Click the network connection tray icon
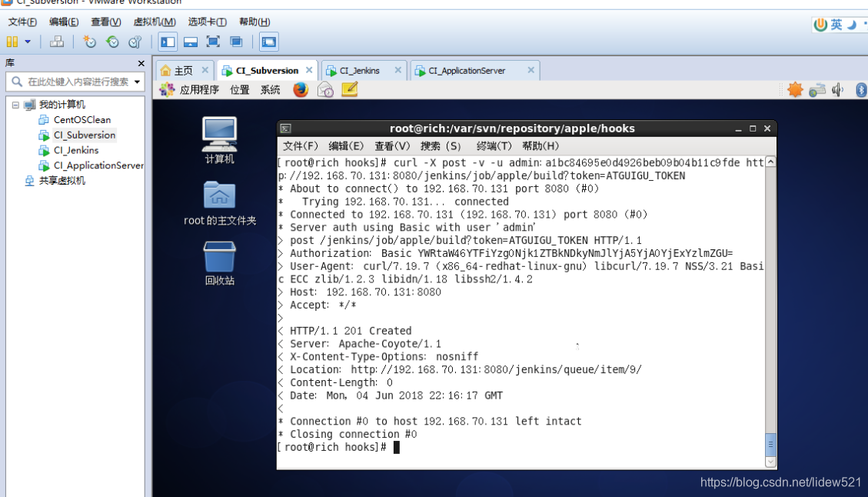The width and height of the screenshot is (868, 497). [x=817, y=90]
